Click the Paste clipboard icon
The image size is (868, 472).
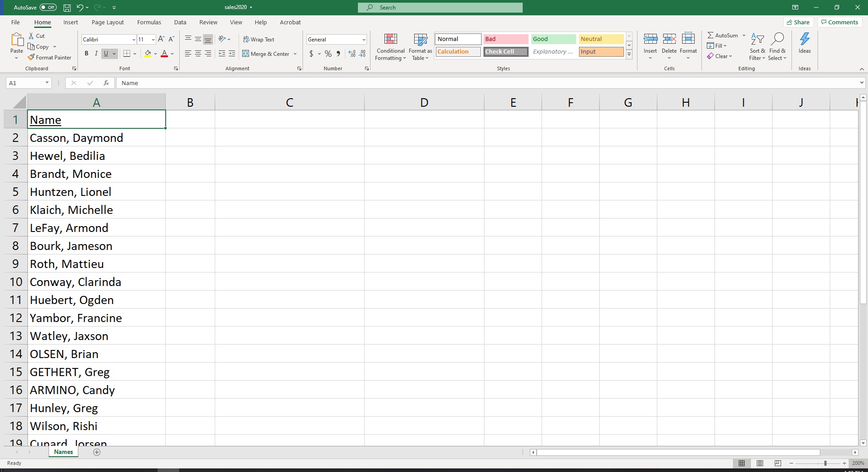click(x=17, y=40)
